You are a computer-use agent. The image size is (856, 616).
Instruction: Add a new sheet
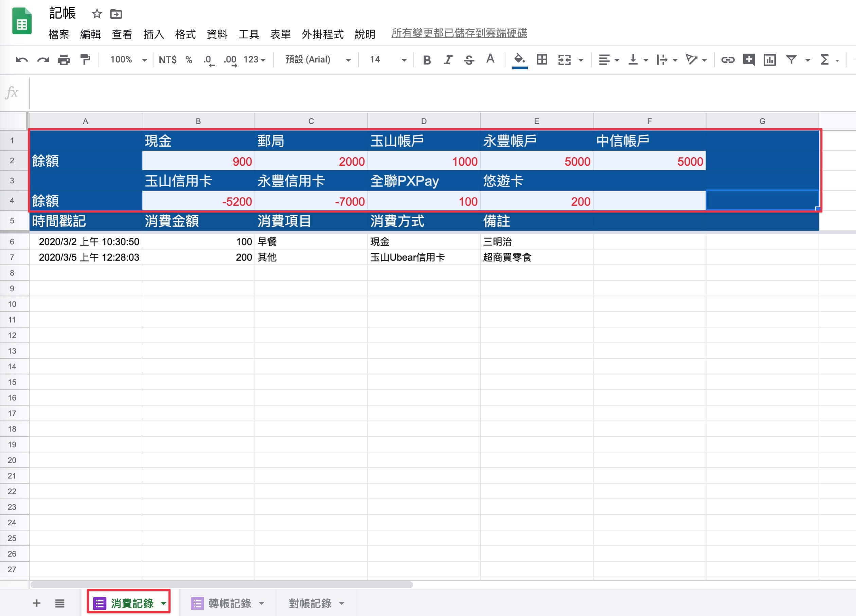tap(37, 603)
